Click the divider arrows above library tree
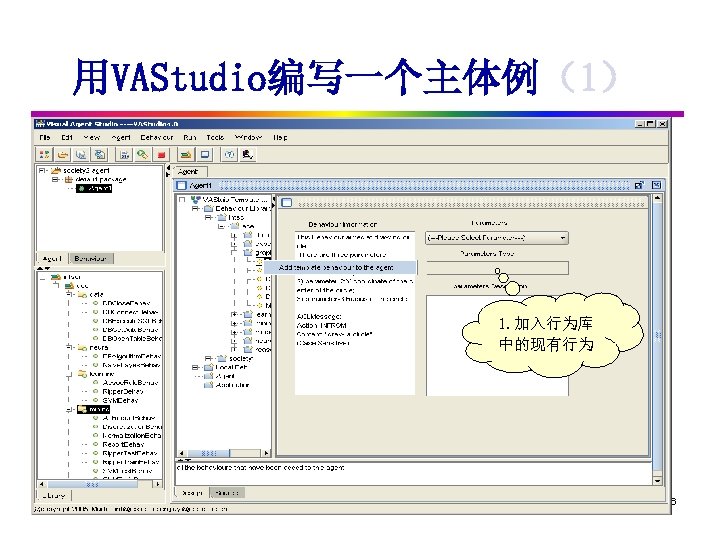Image resolution: width=720 pixels, height=540 pixels. pos(44,268)
